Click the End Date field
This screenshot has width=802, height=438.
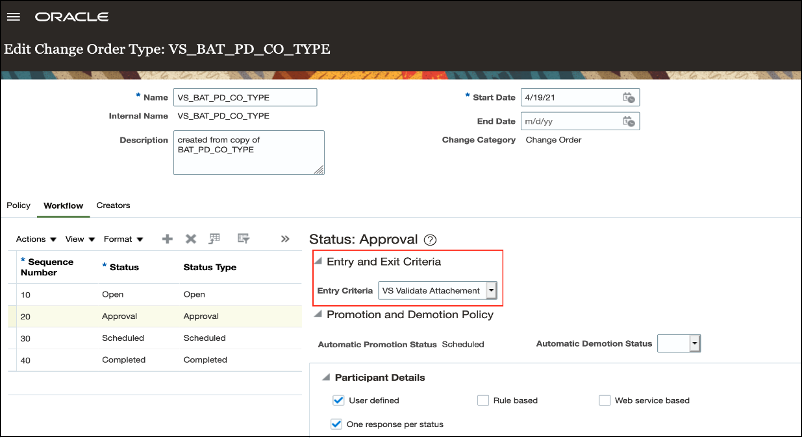580,121
